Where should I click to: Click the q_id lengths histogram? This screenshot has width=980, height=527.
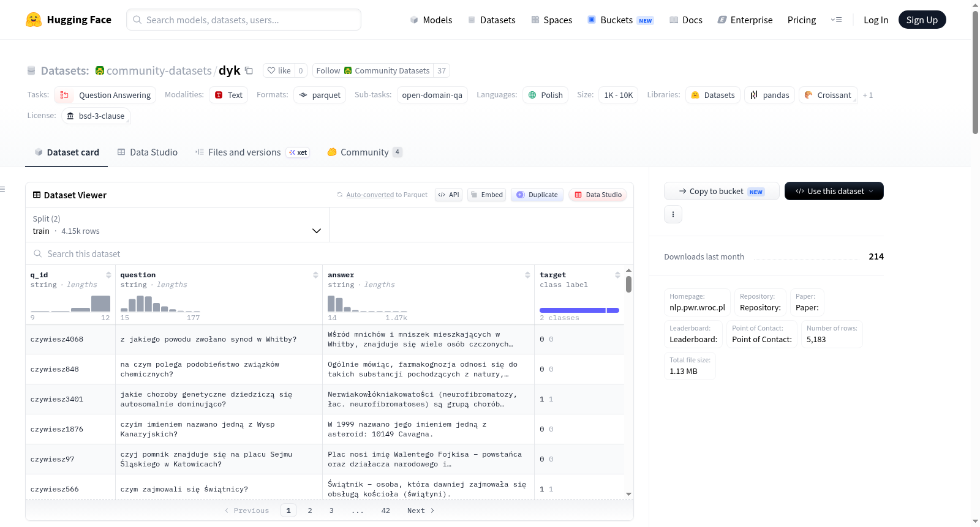(x=70, y=304)
